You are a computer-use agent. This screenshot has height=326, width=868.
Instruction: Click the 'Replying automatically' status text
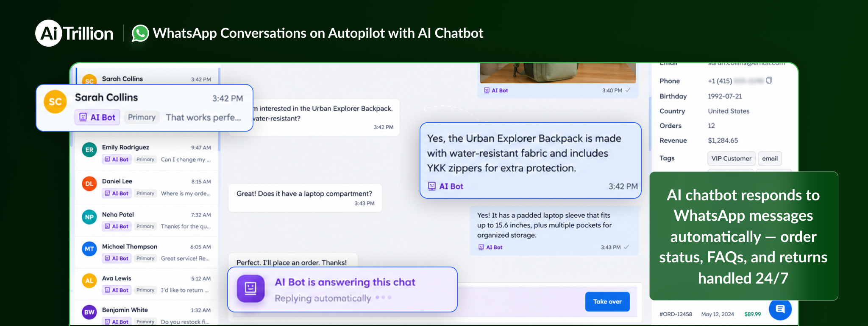[x=323, y=298]
